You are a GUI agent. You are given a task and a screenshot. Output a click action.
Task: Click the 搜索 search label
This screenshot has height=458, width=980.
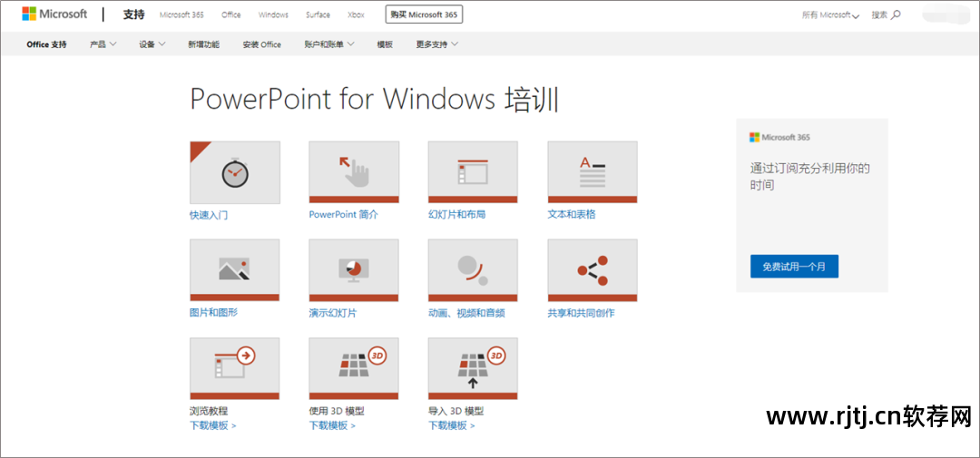879,15
